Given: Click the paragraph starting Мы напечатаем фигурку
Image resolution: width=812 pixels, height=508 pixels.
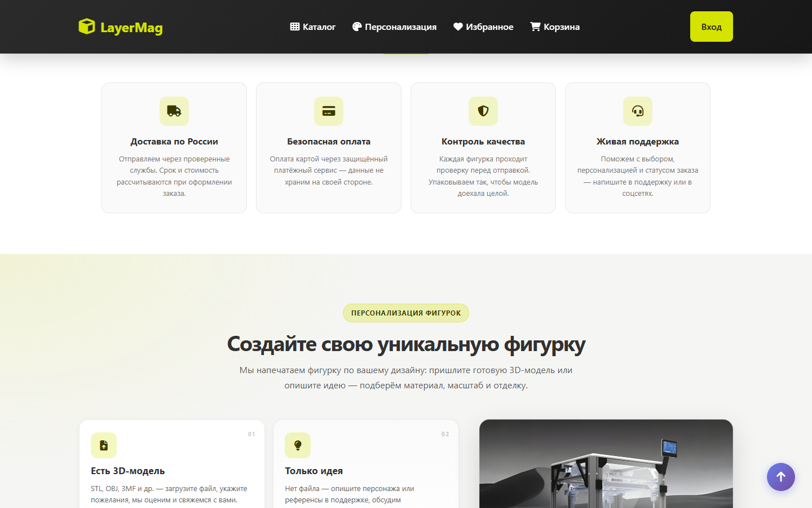Looking at the screenshot, I should pos(406,378).
